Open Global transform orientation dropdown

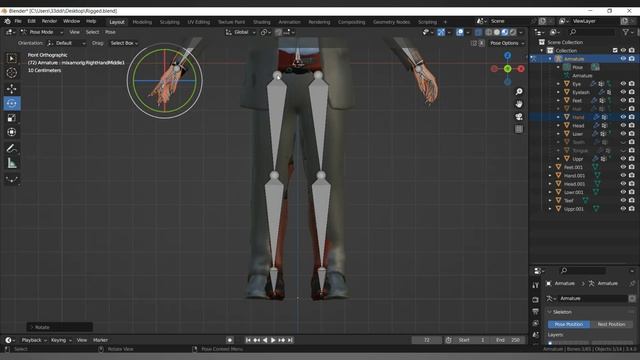point(240,32)
